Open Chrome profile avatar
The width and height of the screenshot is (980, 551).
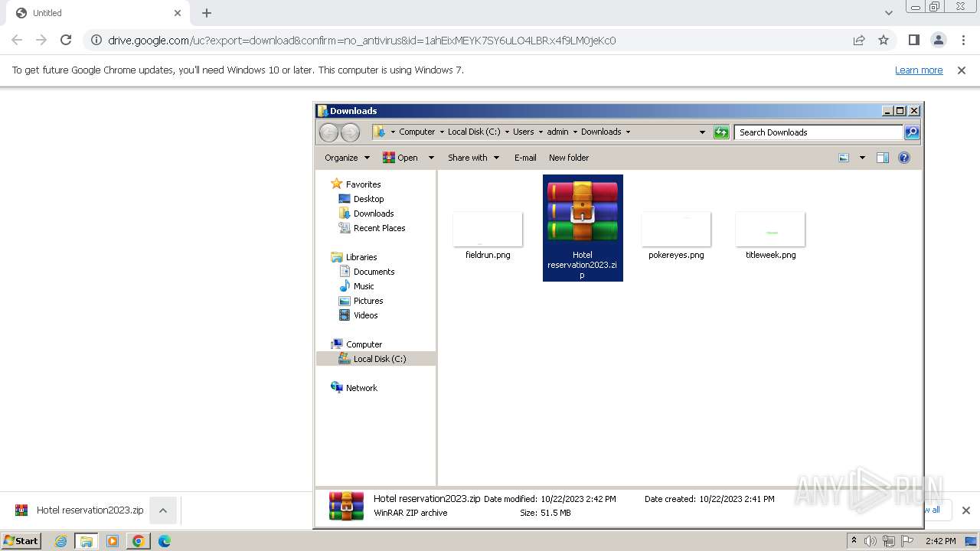point(938,40)
